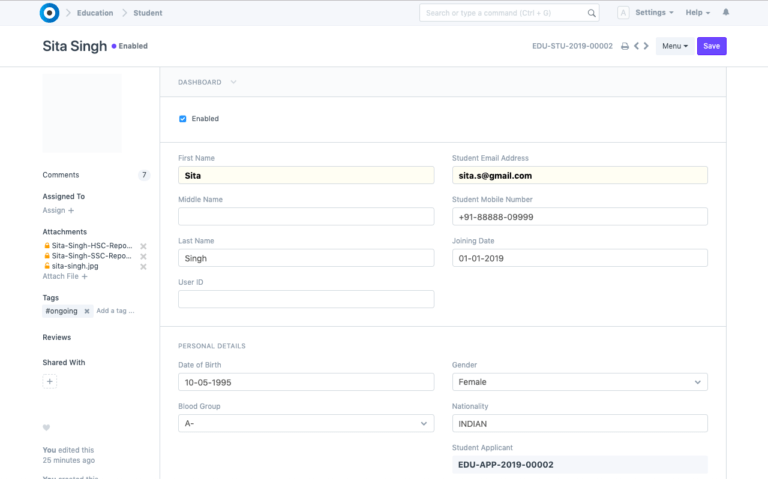Image resolution: width=768 pixels, height=479 pixels.
Task: Open notifications bell icon
Action: 726,13
